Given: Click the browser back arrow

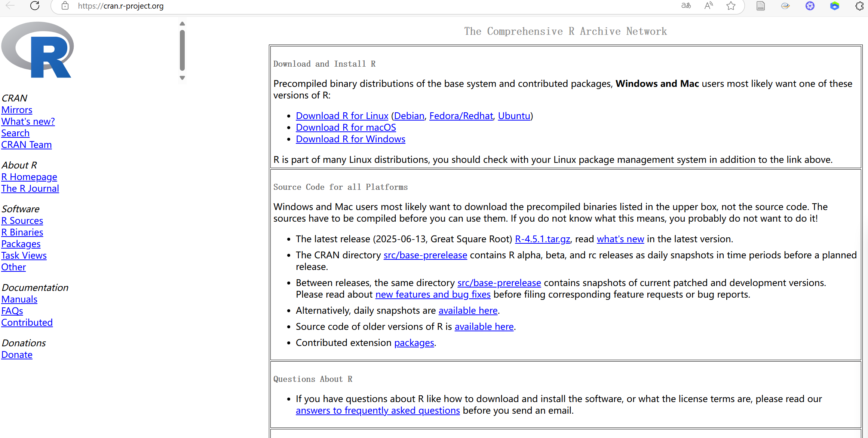Looking at the screenshot, I should click(10, 6).
